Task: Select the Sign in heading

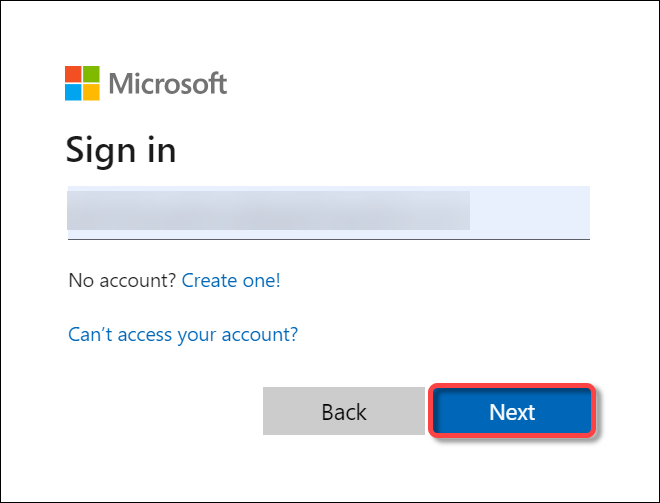Action: click(121, 150)
